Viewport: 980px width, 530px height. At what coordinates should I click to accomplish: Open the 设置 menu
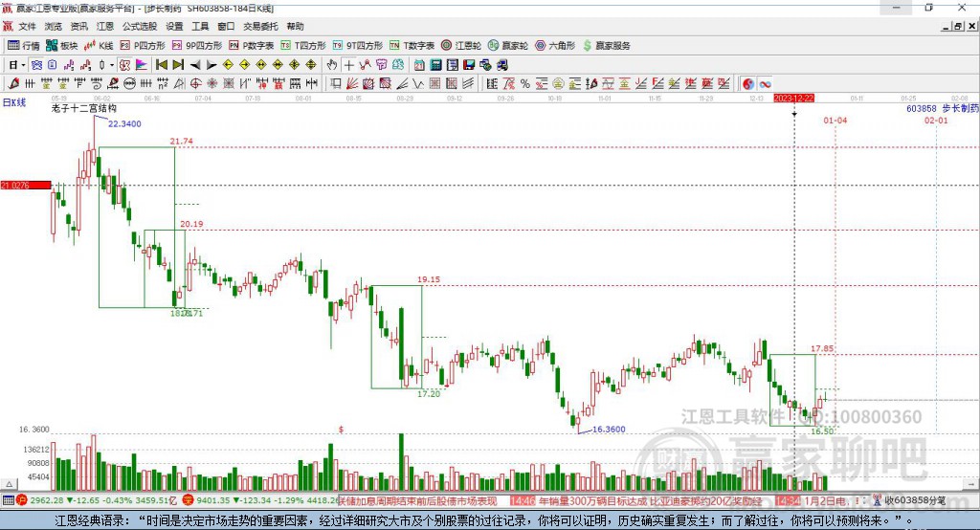(174, 26)
